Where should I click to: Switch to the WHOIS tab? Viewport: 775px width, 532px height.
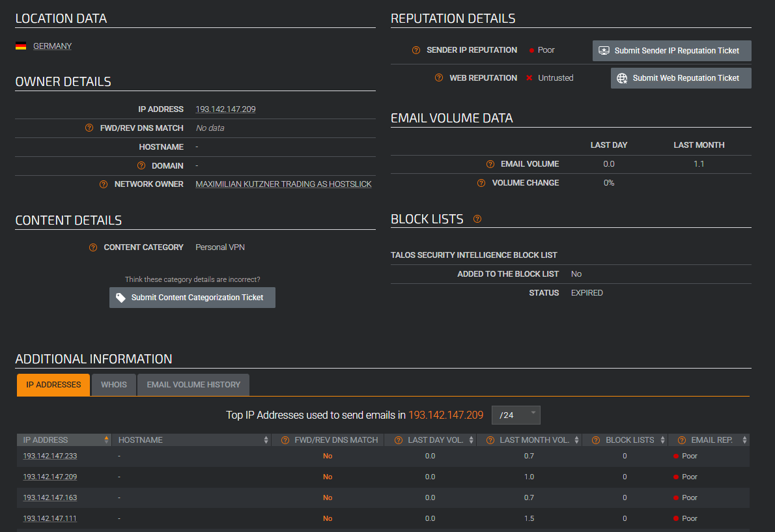coord(114,385)
